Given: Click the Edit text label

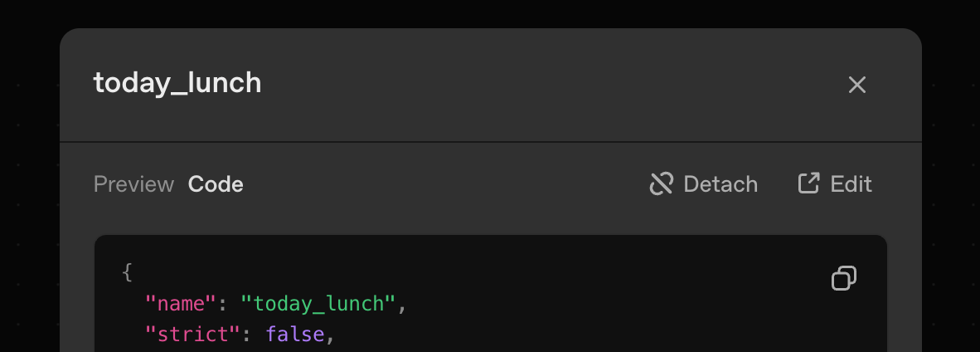Looking at the screenshot, I should click(851, 184).
